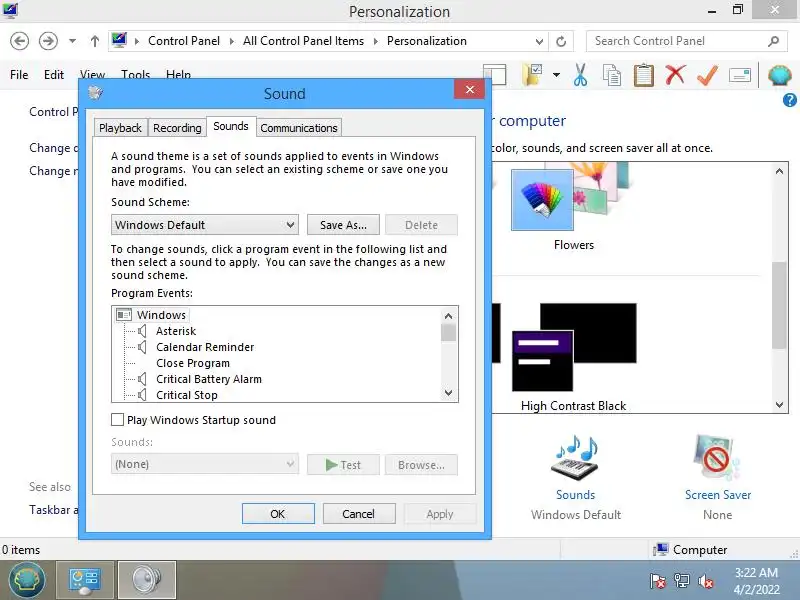This screenshot has width=800, height=600.
Task: Open the Start button shell icon
Action: point(27,580)
